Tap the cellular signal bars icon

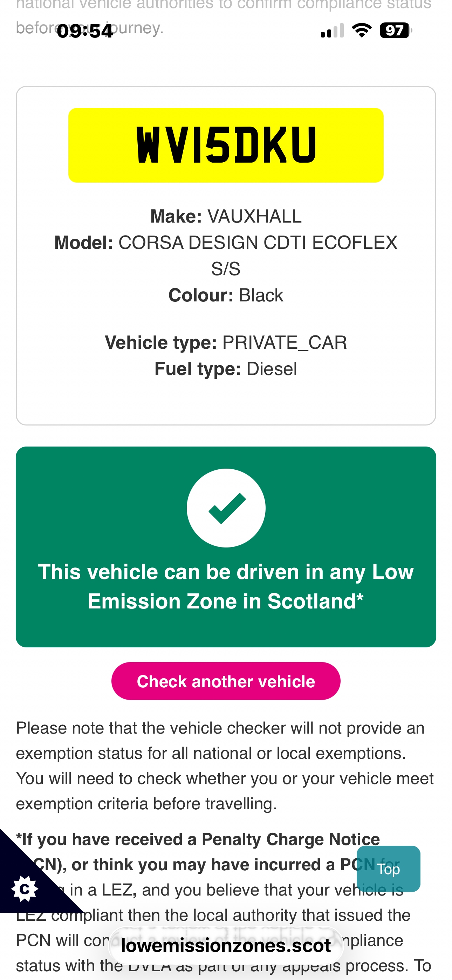[x=332, y=30]
